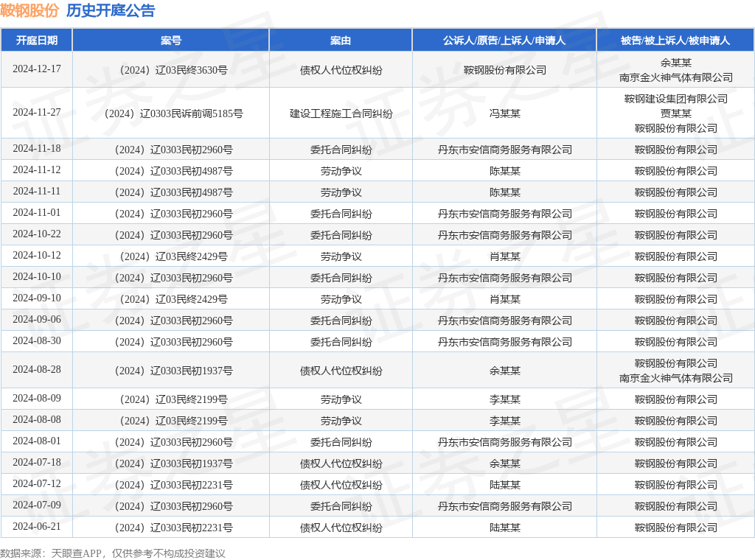Click 辽0303民初2231号 in the 2024-07-12 row

point(173,485)
